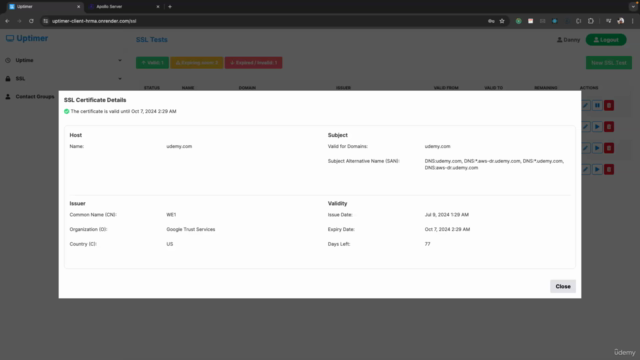Click the ACTIONS column header
The height and width of the screenshot is (360, 640).
click(589, 88)
